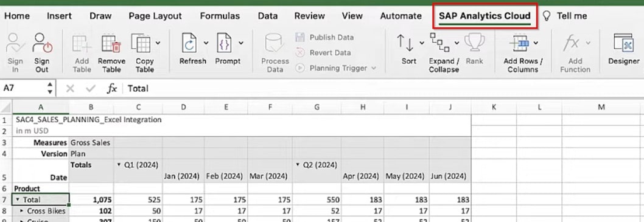The width and height of the screenshot is (644, 222).
Task: Open the Refresh dropdown arrow
Action: coord(206,43)
